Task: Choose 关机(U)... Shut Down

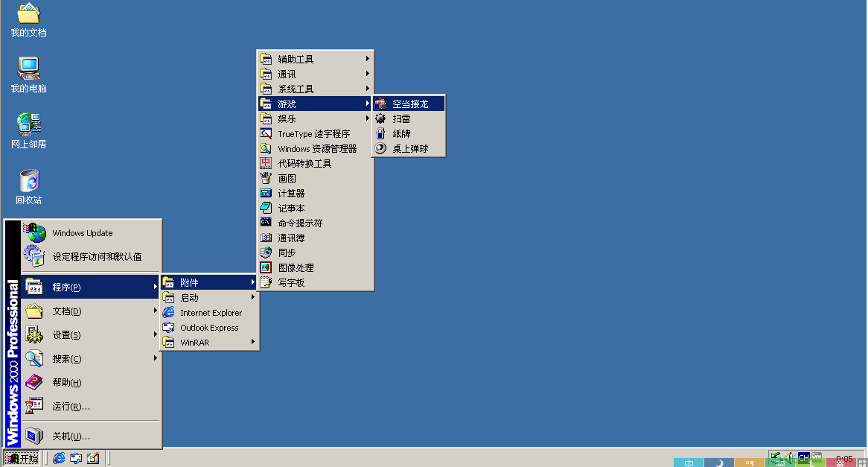Action: click(91, 436)
